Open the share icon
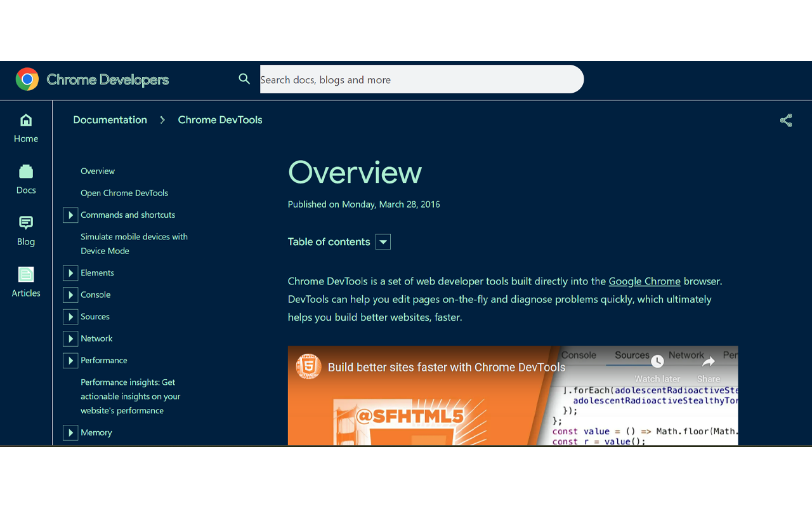This screenshot has height=508, width=812. (x=786, y=120)
